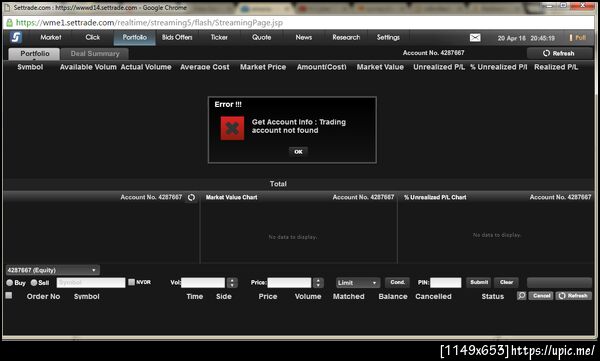
Task: Click the Vol stepper arrows
Action: (232, 283)
